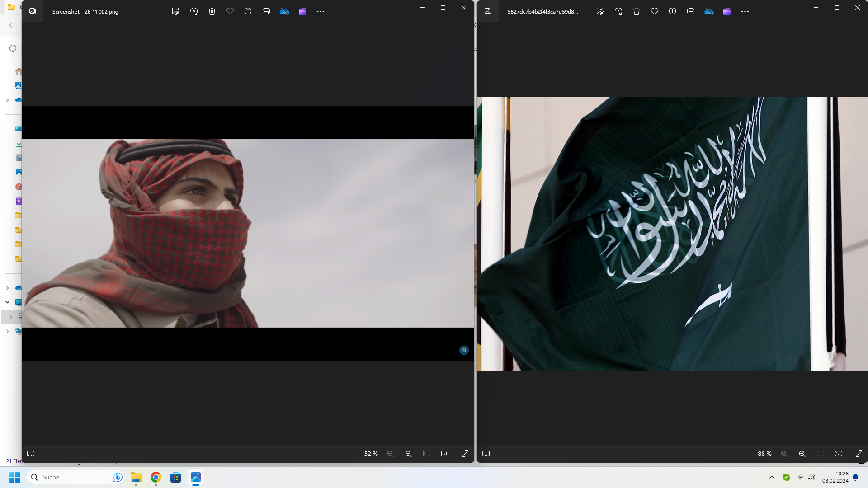Expand OneDrive node in File Explorer sidebar

[x=7, y=100]
